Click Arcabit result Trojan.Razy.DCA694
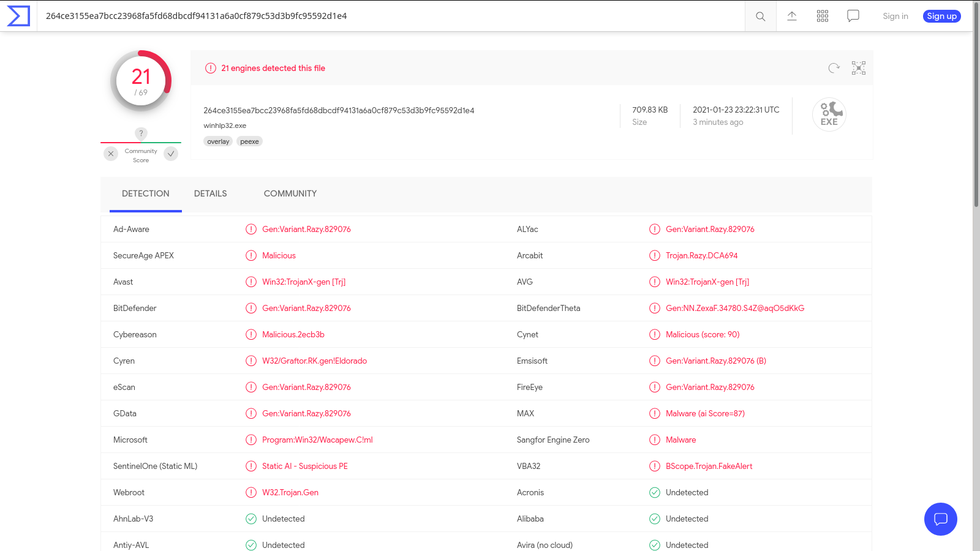The image size is (980, 551). [x=701, y=255]
